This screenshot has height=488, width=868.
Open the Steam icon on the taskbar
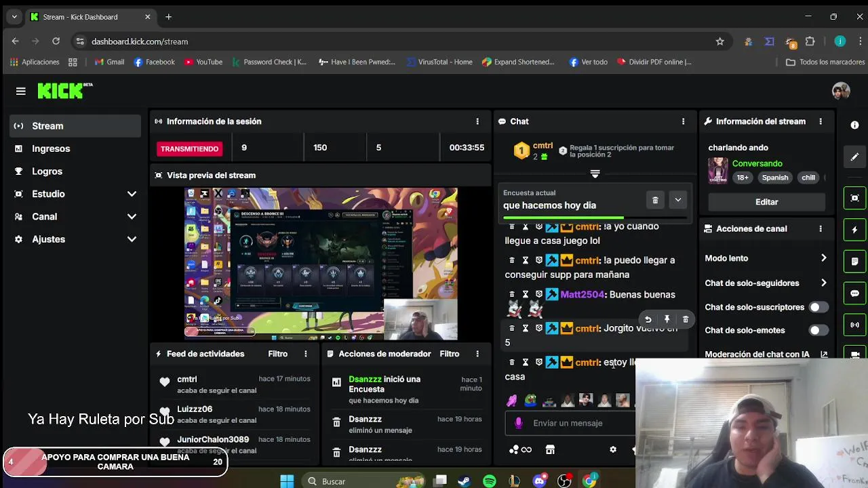click(464, 481)
